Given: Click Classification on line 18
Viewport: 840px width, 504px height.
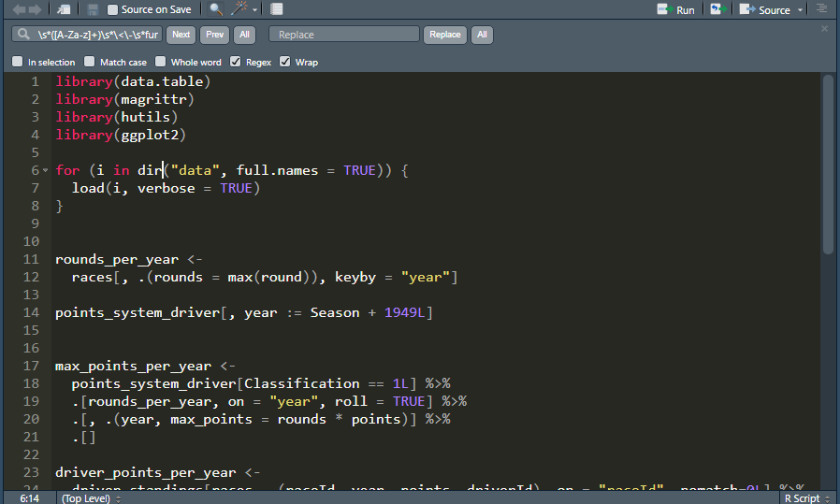Looking at the screenshot, I should [x=302, y=383].
